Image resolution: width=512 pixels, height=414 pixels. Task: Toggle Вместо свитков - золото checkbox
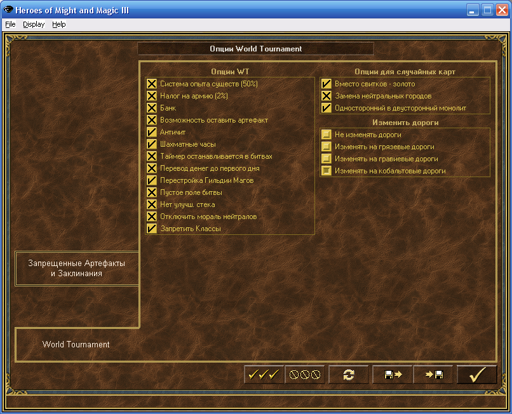click(x=326, y=84)
